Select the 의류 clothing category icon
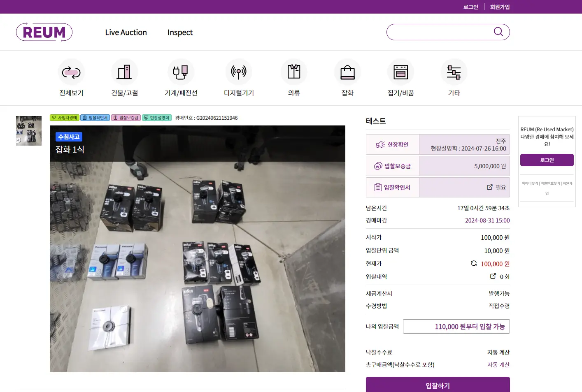The width and height of the screenshot is (582, 392). 294,72
